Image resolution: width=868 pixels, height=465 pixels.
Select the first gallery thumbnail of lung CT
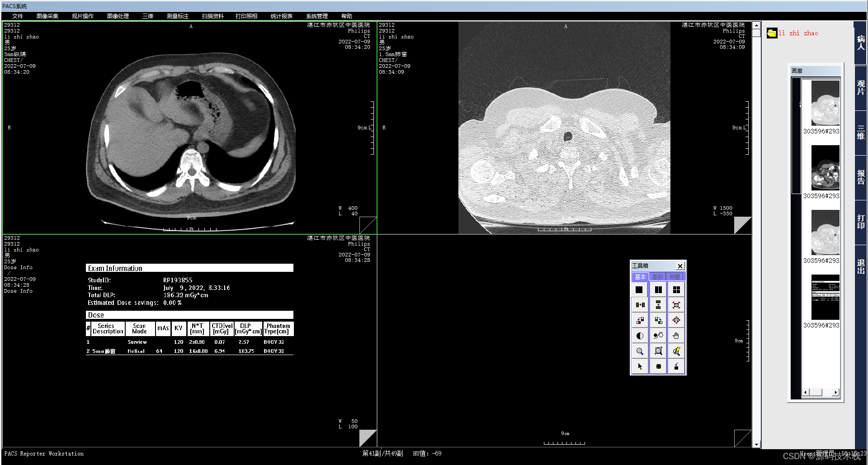pos(826,103)
